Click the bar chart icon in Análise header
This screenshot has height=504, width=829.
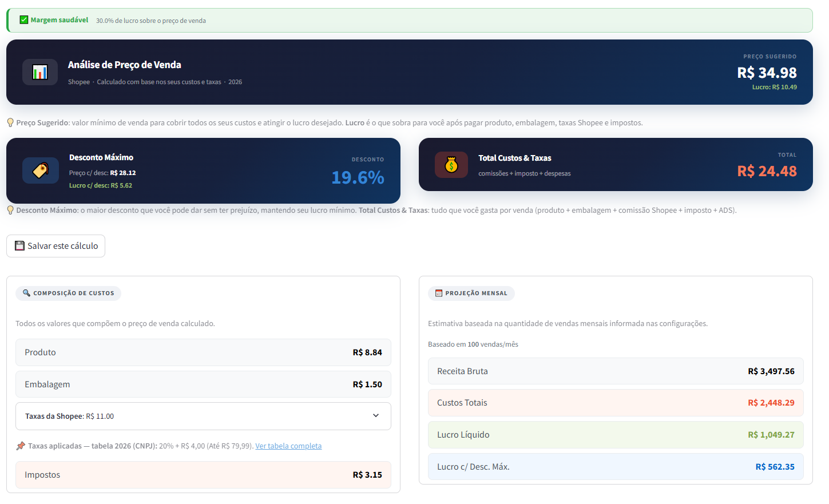pyautogui.click(x=40, y=72)
